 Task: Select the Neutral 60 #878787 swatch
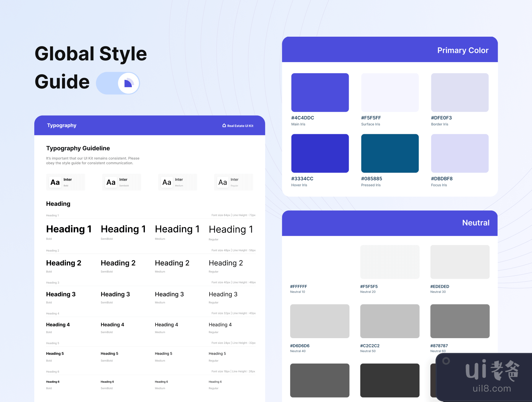[x=460, y=321]
